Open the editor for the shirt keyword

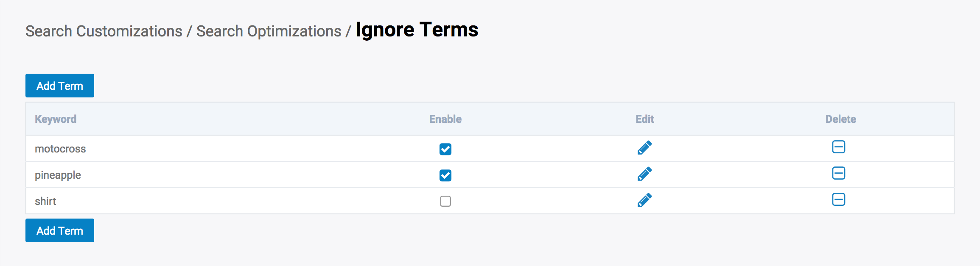[644, 200]
